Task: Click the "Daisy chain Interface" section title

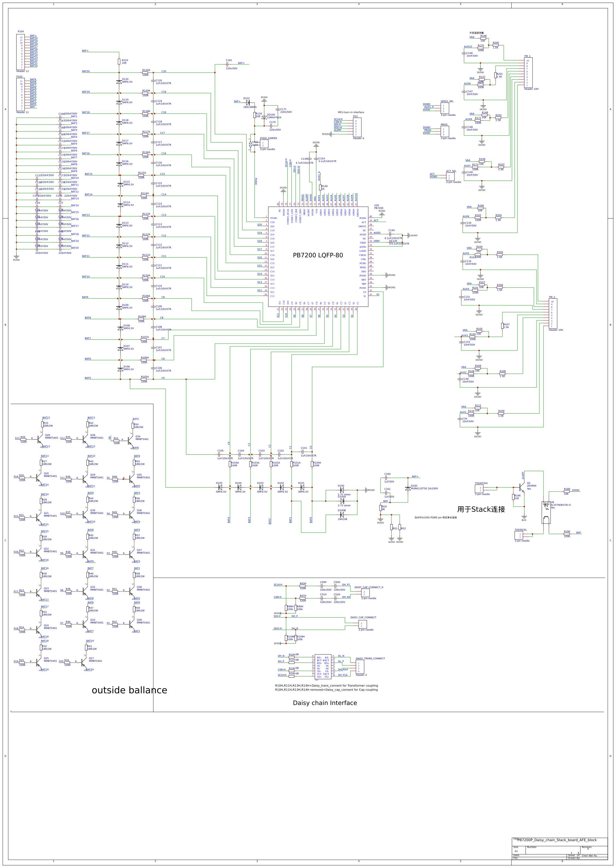Action: pos(325,703)
